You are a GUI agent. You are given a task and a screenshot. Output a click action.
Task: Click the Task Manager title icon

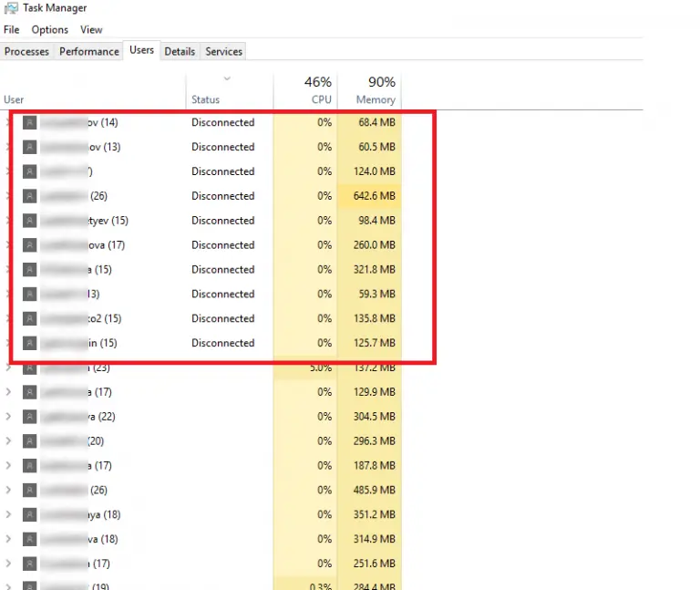(x=11, y=7)
